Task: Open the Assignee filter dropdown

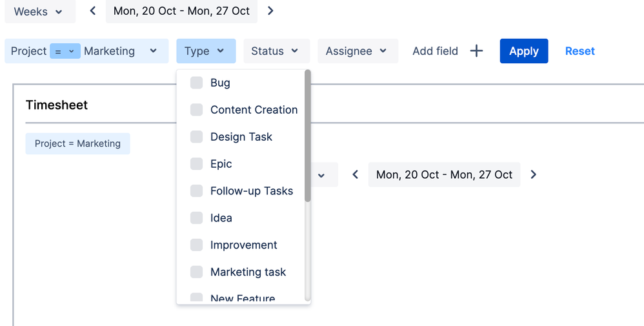Action: click(x=357, y=51)
